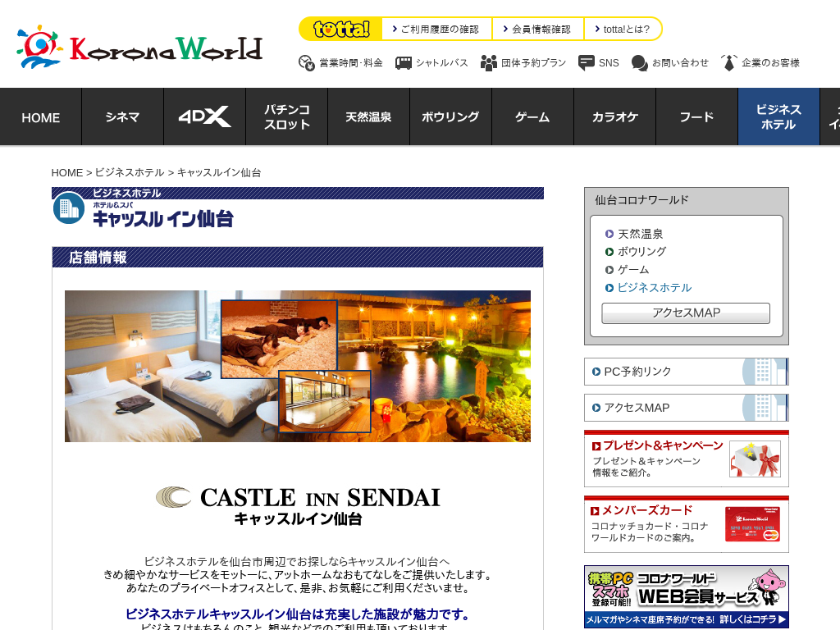
Task: Click the necktie icon for 企業のお客様
Action: [728, 62]
